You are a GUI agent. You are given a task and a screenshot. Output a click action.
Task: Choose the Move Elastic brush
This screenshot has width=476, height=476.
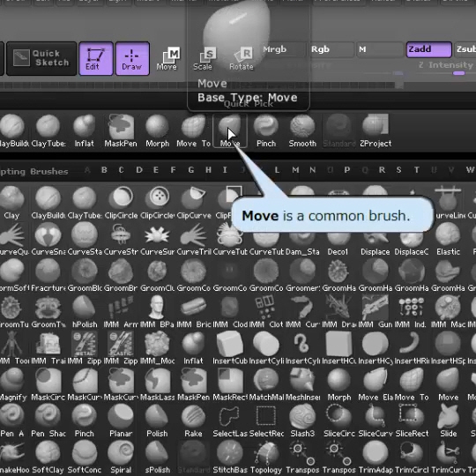tap(376, 385)
